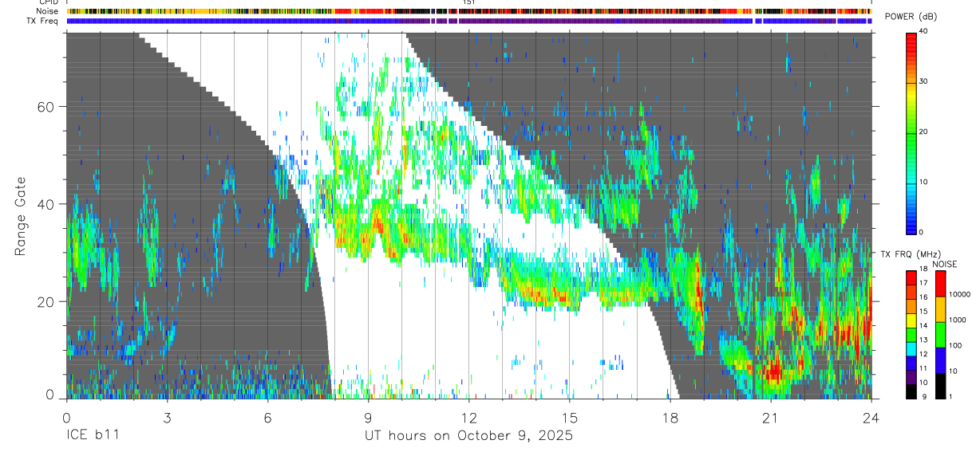980x452 pixels.
Task: Click the Range Gate y-axis title
Action: click(21, 216)
